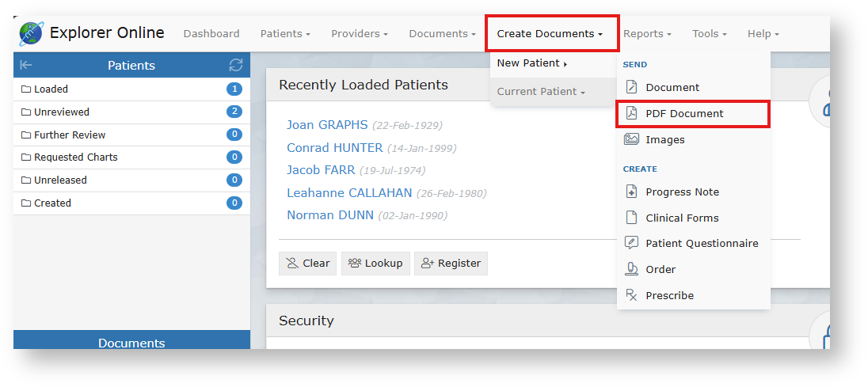Choose Clinical Forms from Create section
This screenshot has width=868, height=387.
(x=682, y=218)
